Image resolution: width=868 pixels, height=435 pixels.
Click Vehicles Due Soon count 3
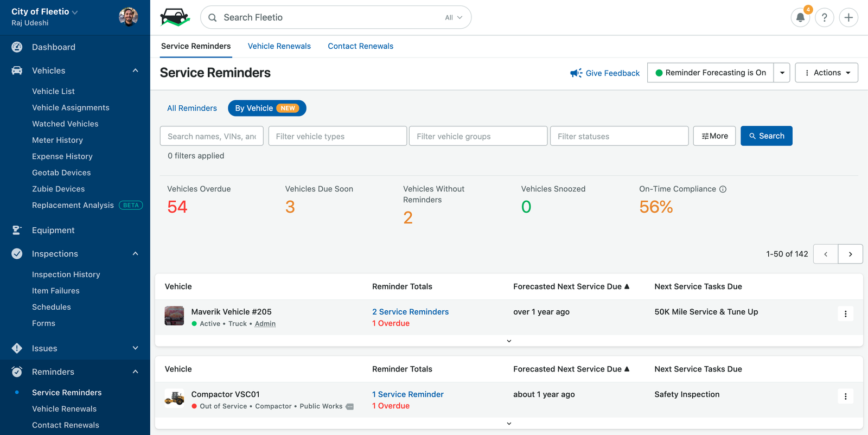290,207
